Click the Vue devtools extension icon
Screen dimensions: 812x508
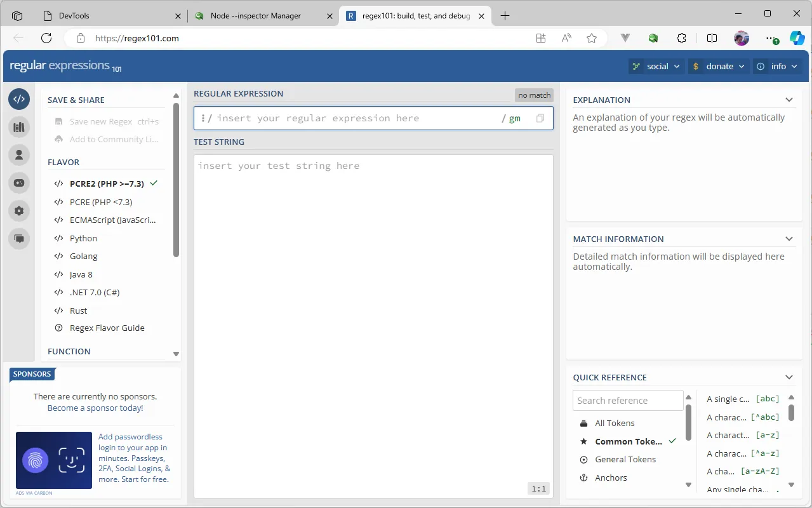point(625,38)
